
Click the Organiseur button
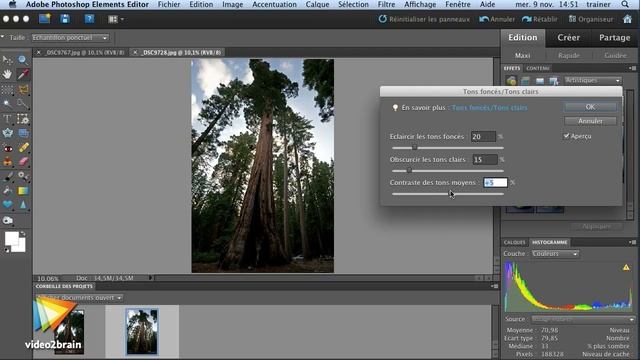click(x=591, y=19)
